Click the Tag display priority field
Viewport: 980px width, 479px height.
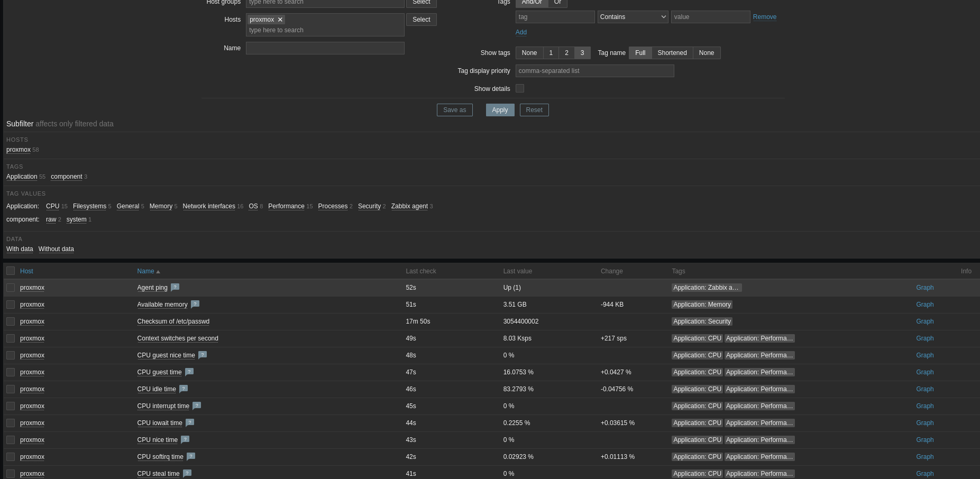point(594,71)
